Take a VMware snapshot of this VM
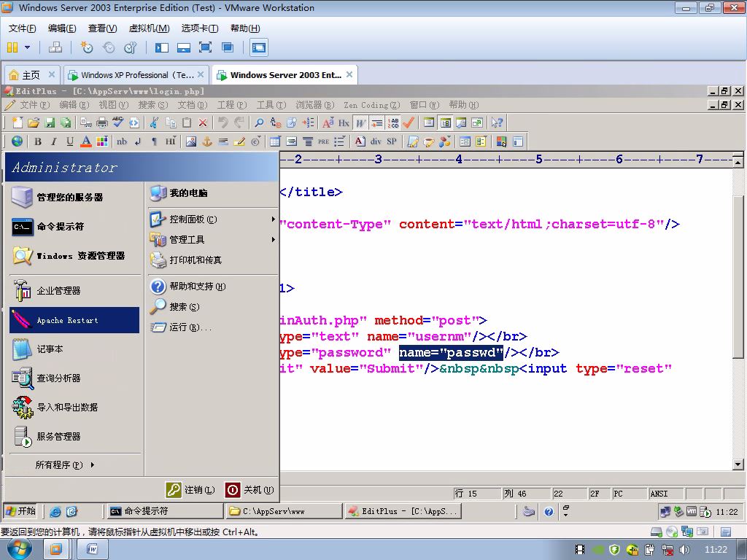 click(86, 47)
